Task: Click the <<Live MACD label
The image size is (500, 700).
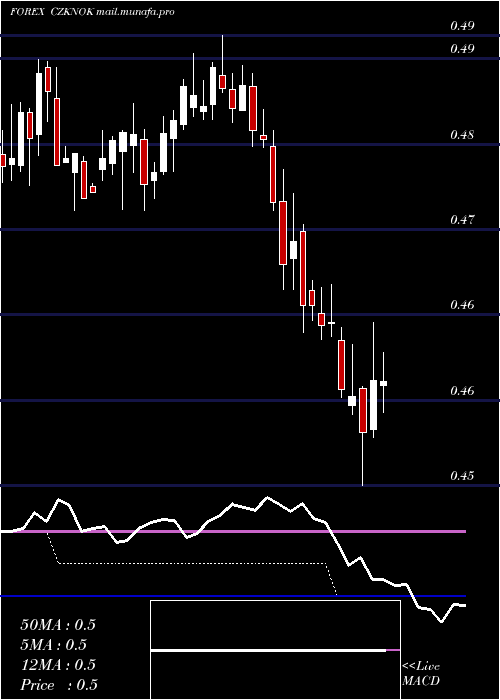Action: pos(421,674)
